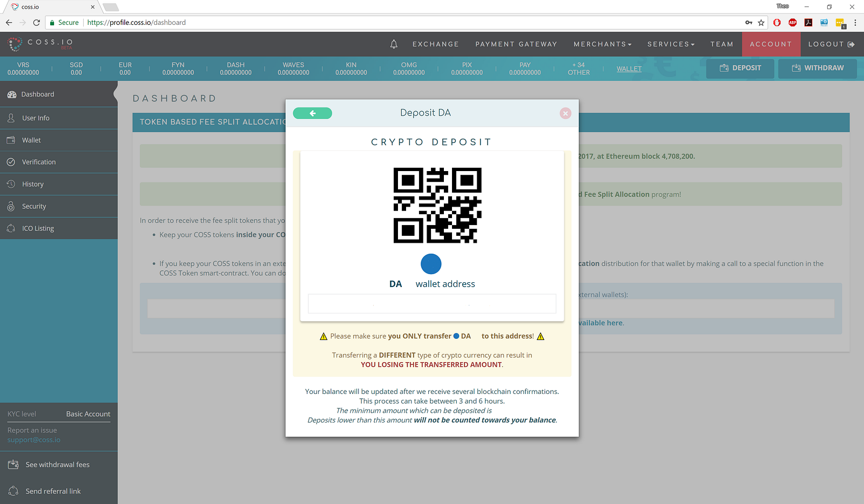Click the VRS balance
864x504 pixels.
(23, 69)
